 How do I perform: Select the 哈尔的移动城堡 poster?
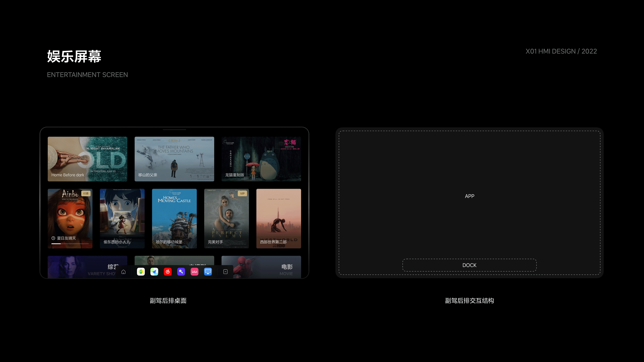(x=174, y=219)
